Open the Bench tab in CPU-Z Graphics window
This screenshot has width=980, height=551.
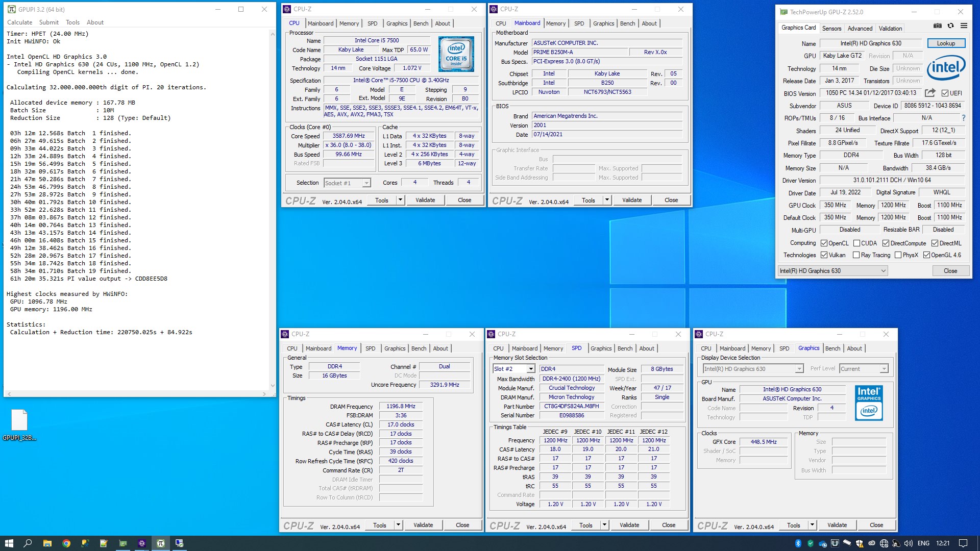[832, 348]
